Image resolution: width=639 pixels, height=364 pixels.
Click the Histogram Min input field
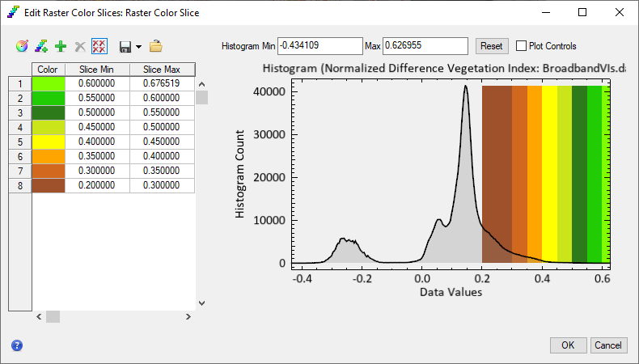[x=319, y=46]
